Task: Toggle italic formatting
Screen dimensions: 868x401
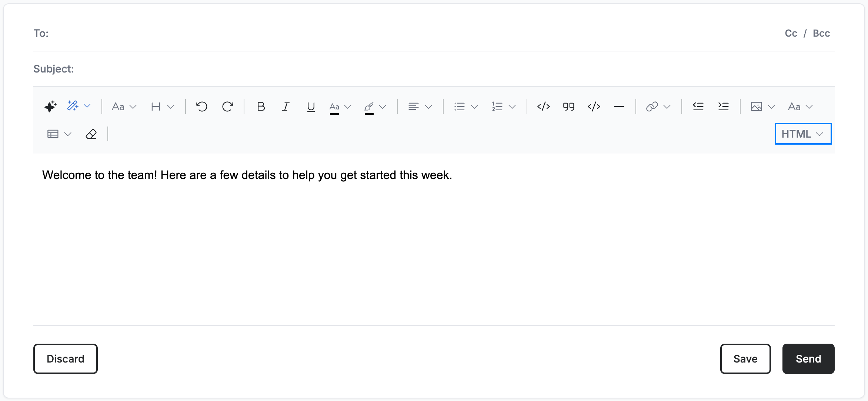Action: click(x=286, y=107)
